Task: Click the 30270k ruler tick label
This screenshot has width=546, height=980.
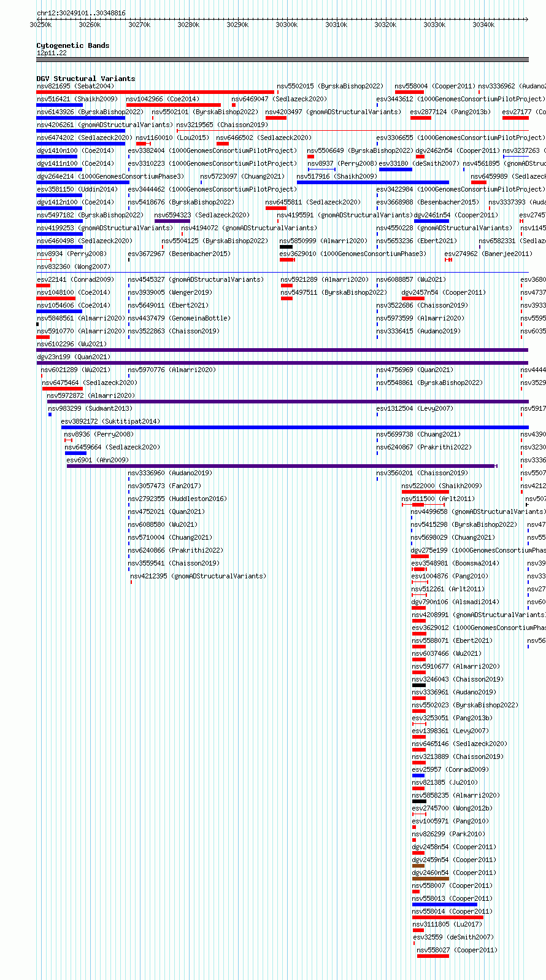Action: tap(139, 25)
